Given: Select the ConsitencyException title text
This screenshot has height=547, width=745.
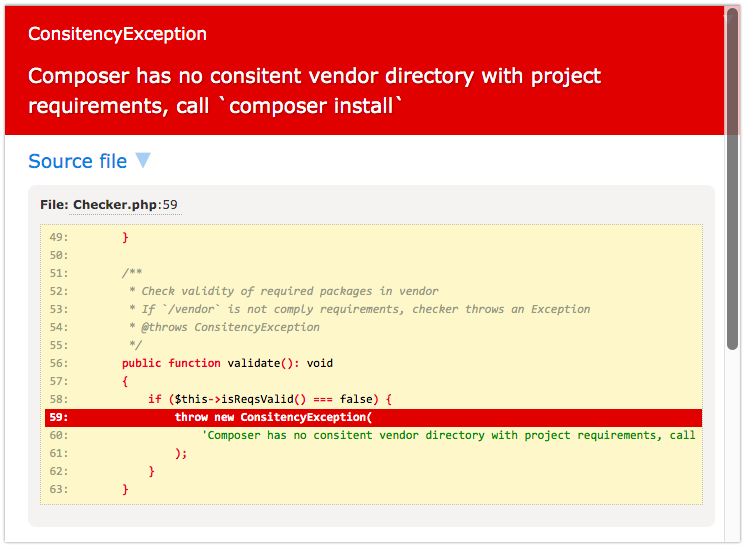Looking at the screenshot, I should 117,34.
